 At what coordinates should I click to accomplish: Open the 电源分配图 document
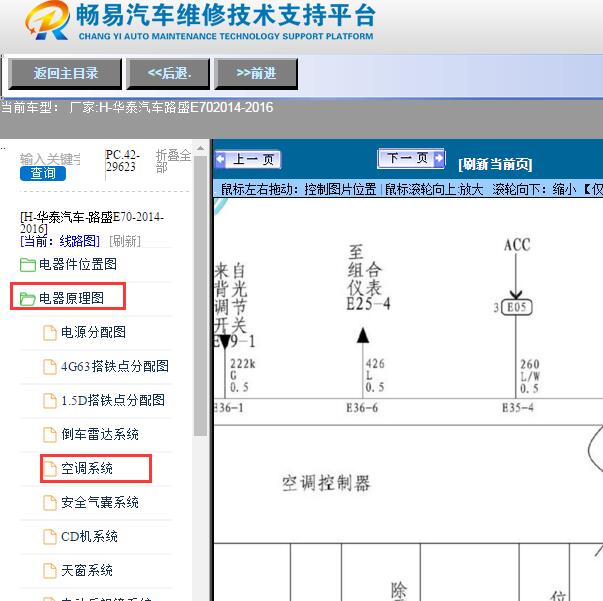[x=93, y=332]
